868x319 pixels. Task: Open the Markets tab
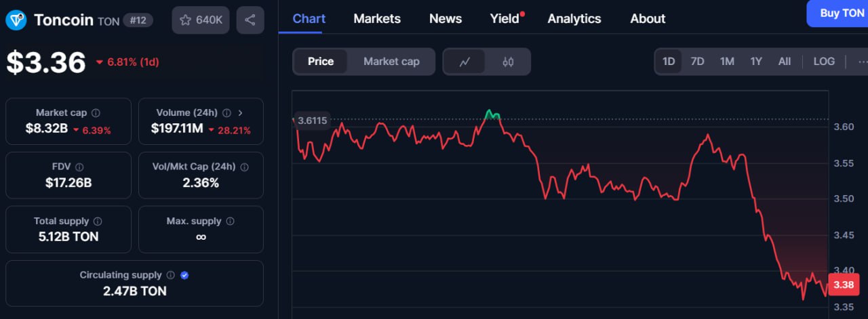377,19
